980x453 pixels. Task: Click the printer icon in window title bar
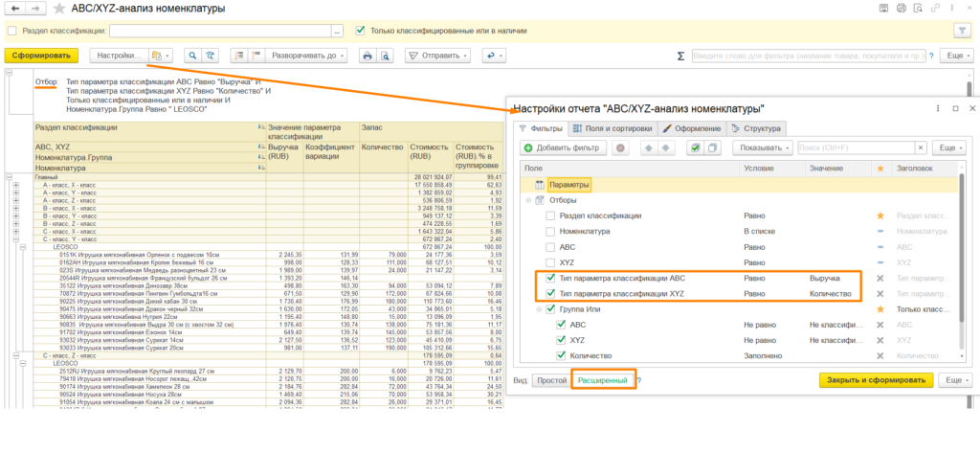pos(901,9)
